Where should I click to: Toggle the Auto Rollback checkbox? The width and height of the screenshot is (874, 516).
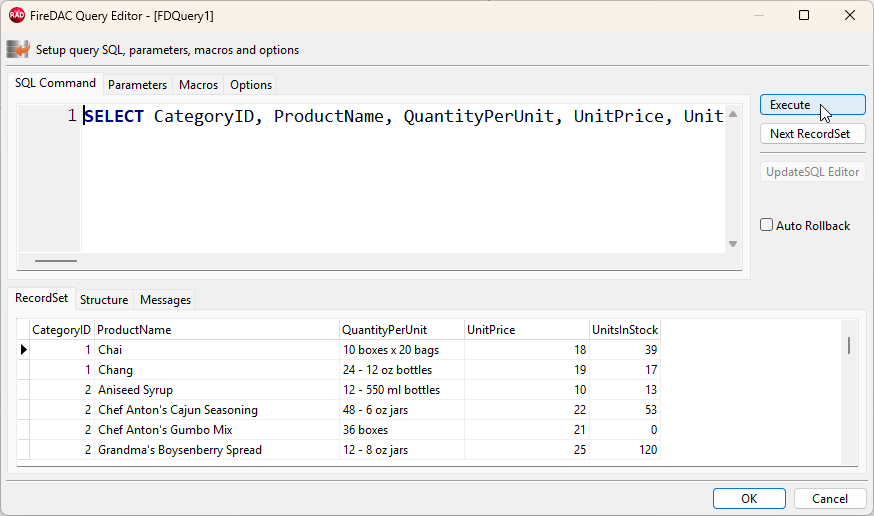tap(766, 225)
